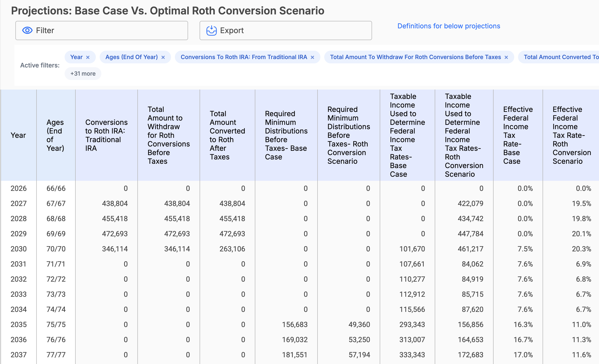
Task: Click Taxable Income Base Case header
Action: [x=407, y=135]
